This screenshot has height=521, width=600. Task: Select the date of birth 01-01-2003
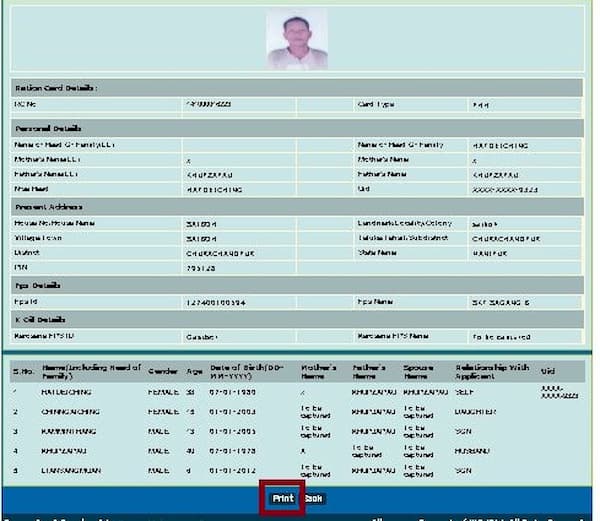click(232, 412)
